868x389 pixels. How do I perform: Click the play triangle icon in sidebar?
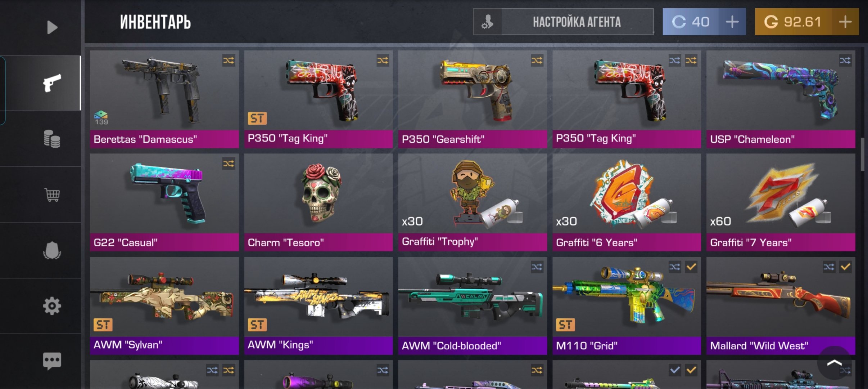tap(52, 27)
